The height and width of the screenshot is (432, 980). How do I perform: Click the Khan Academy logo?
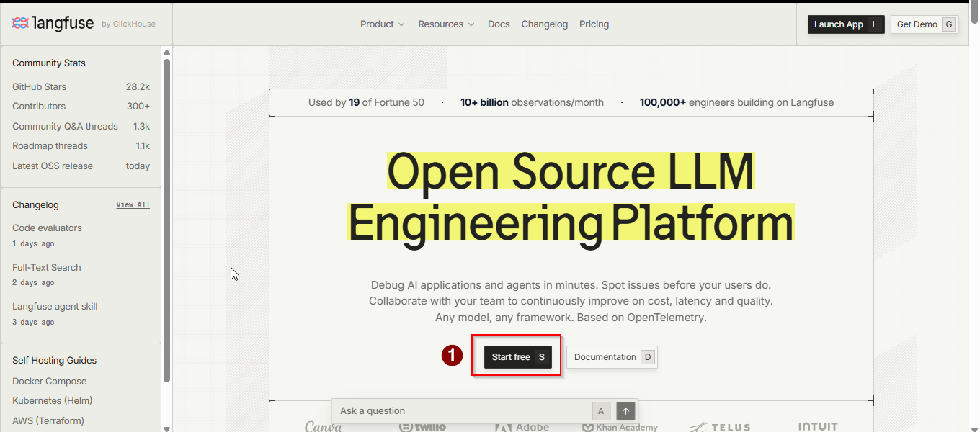pyautogui.click(x=620, y=427)
